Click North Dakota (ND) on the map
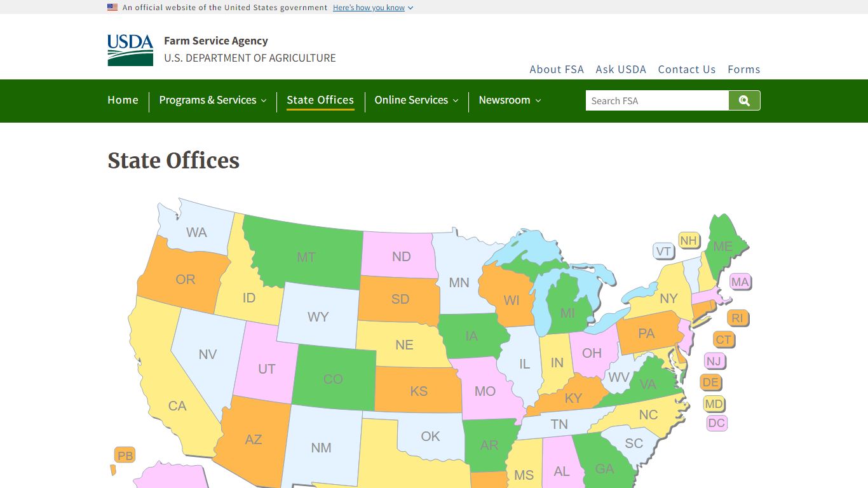 tap(401, 257)
